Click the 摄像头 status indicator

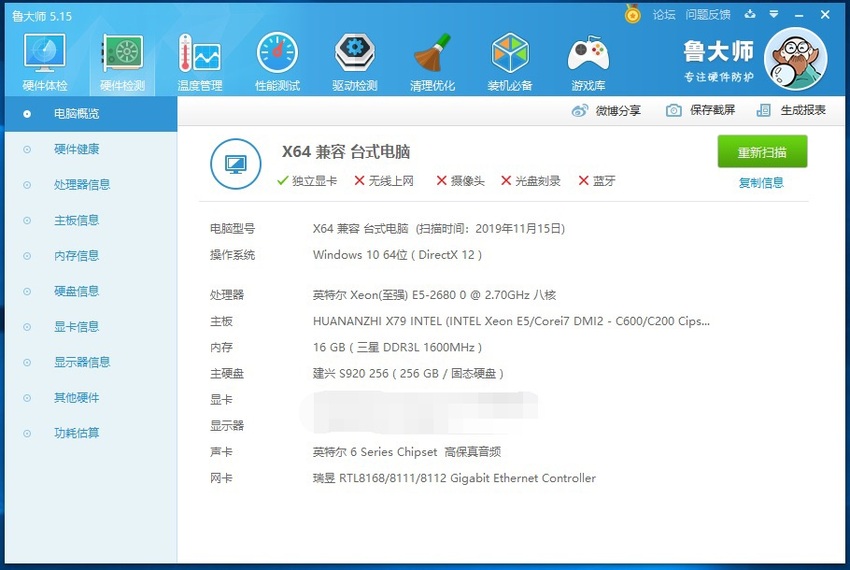(x=460, y=181)
